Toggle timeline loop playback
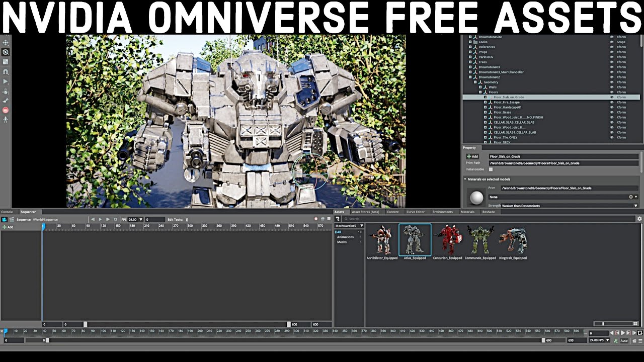Viewport: 644px width, 362px height. click(x=639, y=333)
